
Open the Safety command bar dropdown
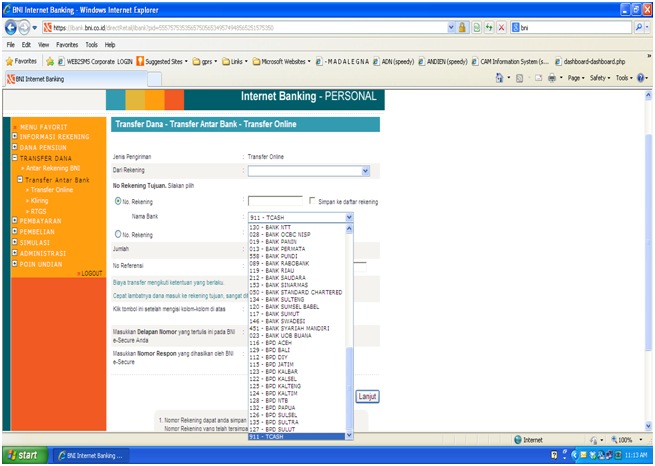coord(600,78)
